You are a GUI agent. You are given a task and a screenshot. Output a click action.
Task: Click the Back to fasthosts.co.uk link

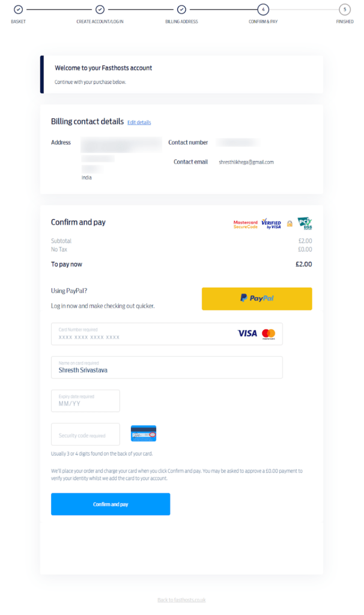click(x=181, y=599)
